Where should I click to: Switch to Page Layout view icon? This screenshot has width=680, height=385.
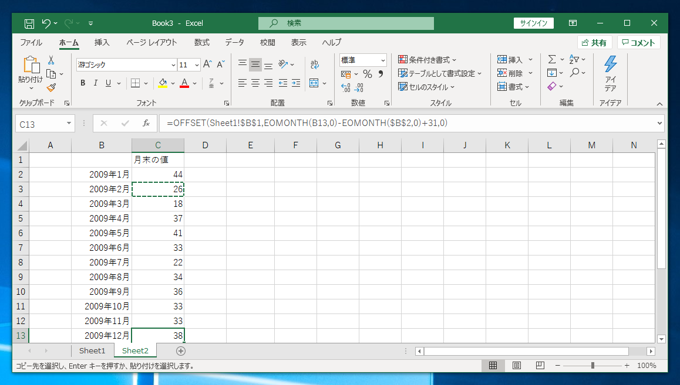(x=517, y=365)
